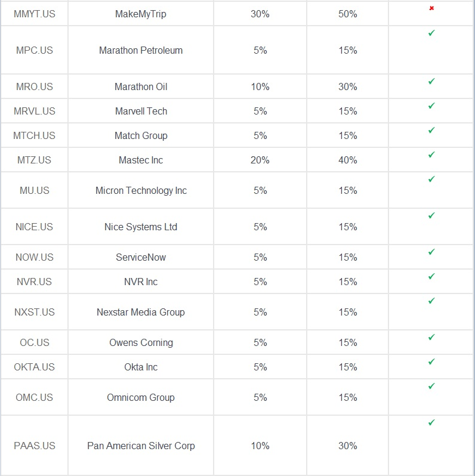Click the green checkmark for Micron Technology Inc
The image size is (475, 476).
tap(431, 179)
